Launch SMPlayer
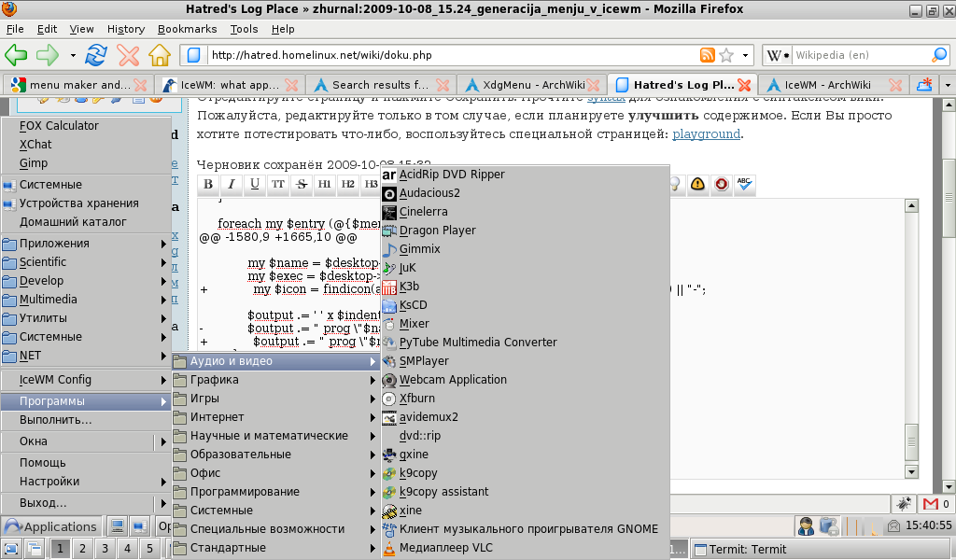Screen dimensions: 956x560 (x=525, y=361)
